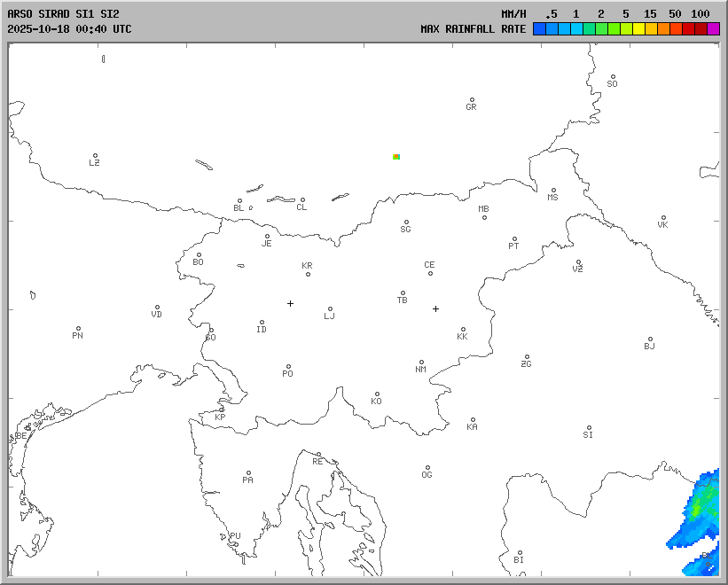Click the MM/H units label

pos(513,14)
